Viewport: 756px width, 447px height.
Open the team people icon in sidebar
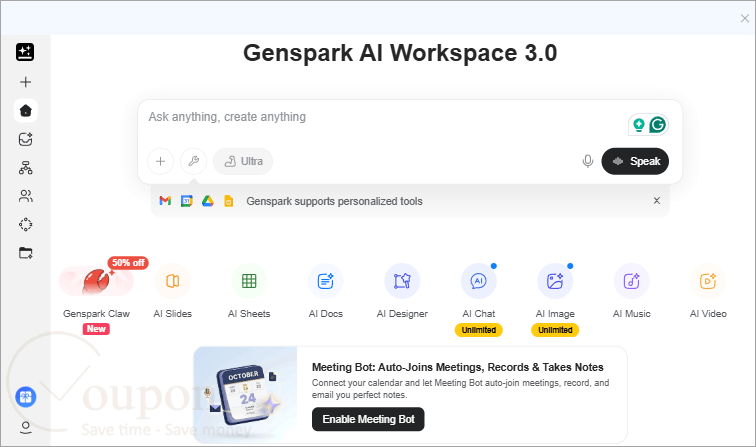point(26,196)
